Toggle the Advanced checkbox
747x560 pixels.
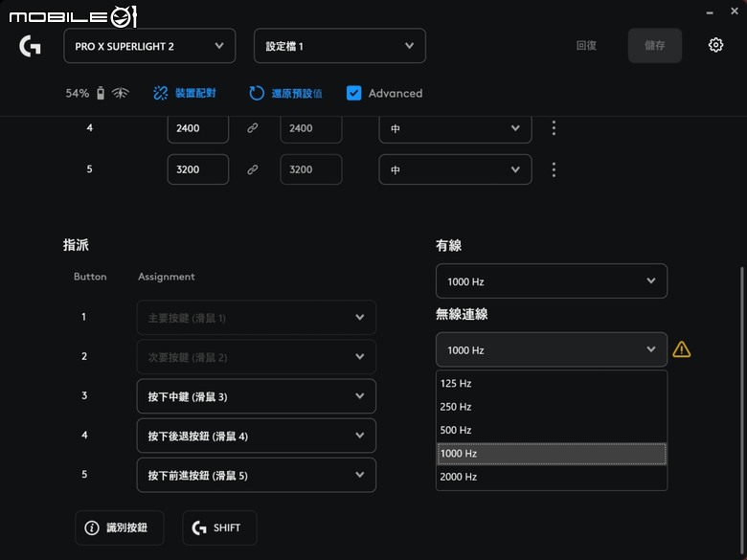[x=353, y=93]
